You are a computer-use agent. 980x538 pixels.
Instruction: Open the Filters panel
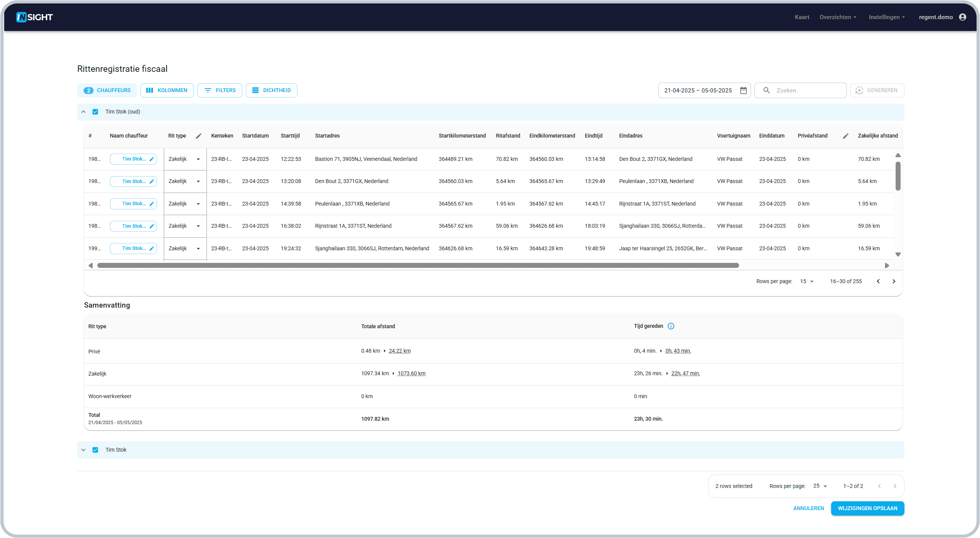pos(220,91)
